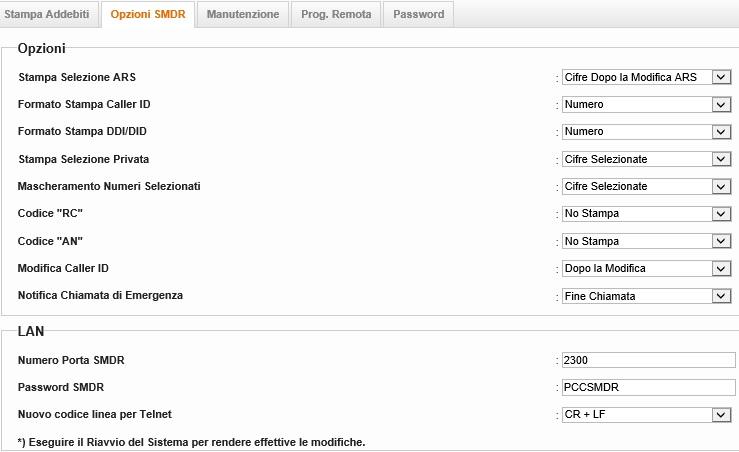Viewport: 739px width, 452px height.
Task: Open the Stampa Selezione Privata dropdown
Action: click(646, 159)
